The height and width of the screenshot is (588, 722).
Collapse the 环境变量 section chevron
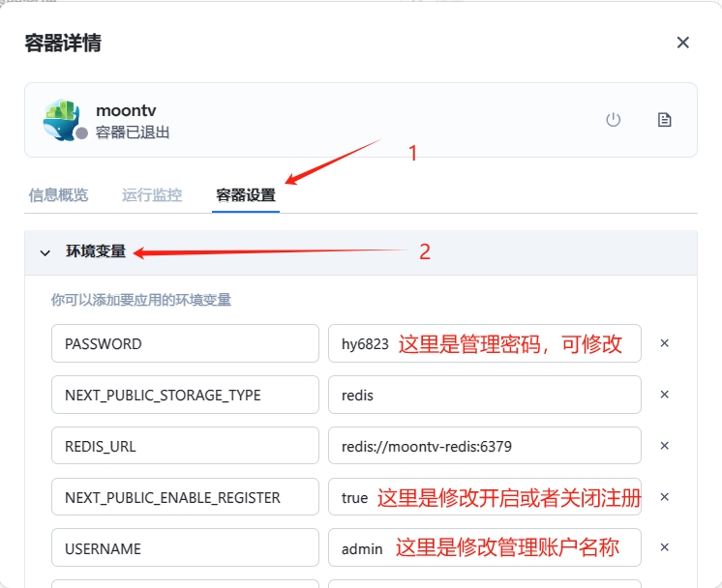click(45, 252)
